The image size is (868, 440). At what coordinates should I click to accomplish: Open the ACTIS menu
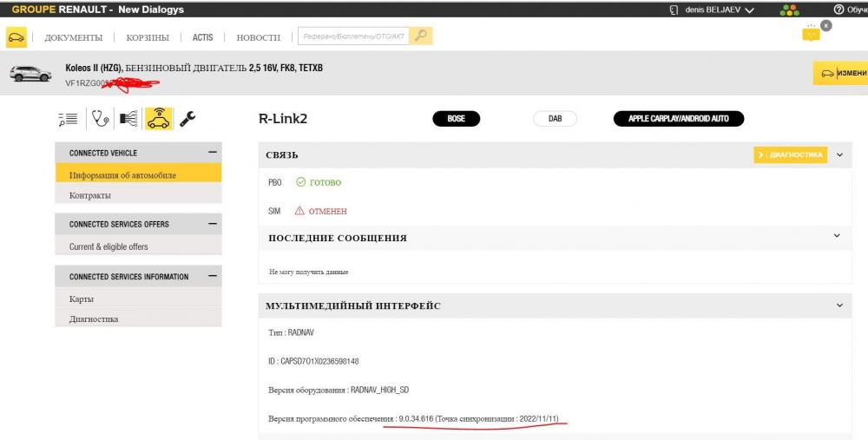[202, 37]
